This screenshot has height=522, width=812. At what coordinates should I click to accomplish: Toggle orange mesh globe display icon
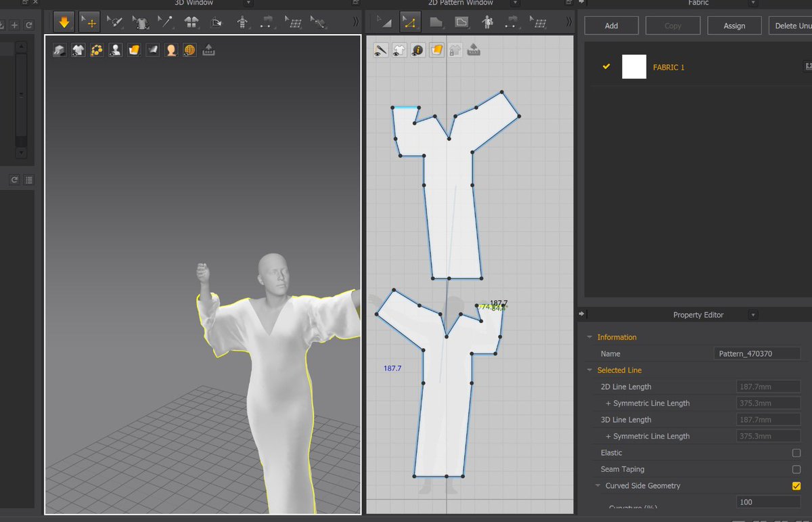[190, 50]
